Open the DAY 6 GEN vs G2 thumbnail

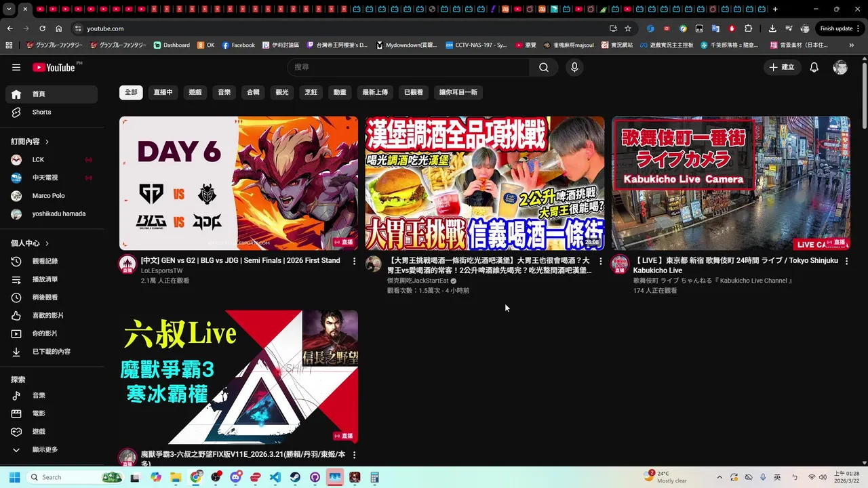(239, 183)
